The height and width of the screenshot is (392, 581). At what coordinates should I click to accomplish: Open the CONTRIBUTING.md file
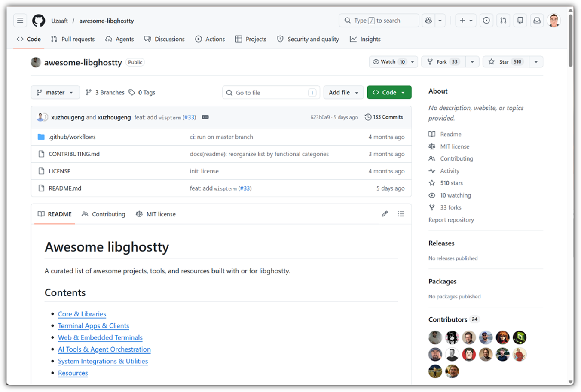[x=74, y=154]
